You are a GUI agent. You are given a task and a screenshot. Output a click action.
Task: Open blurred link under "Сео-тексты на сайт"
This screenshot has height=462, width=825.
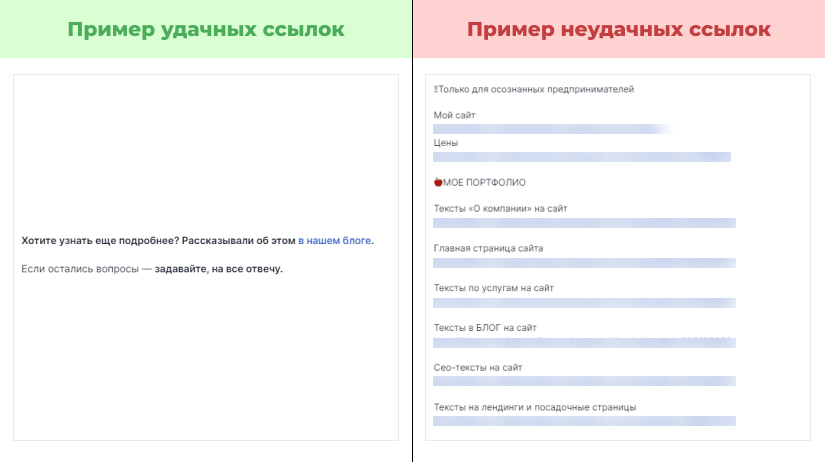584,381
